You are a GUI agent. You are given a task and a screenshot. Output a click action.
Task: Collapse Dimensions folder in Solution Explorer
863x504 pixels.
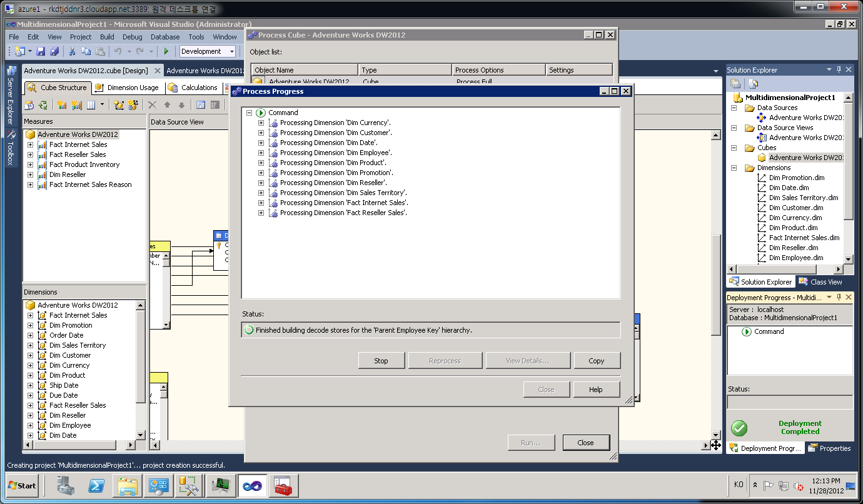(735, 168)
